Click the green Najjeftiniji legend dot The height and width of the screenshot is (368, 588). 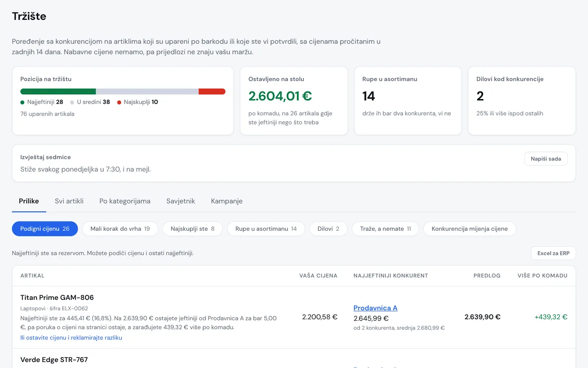point(22,102)
